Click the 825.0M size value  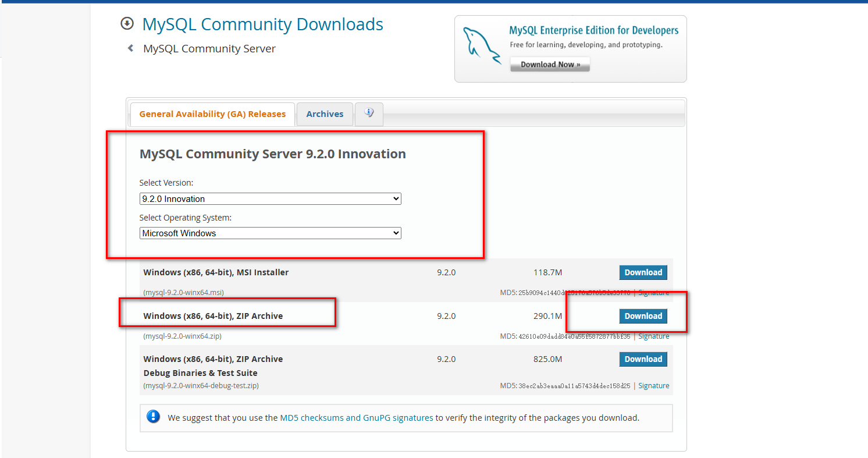click(x=548, y=359)
